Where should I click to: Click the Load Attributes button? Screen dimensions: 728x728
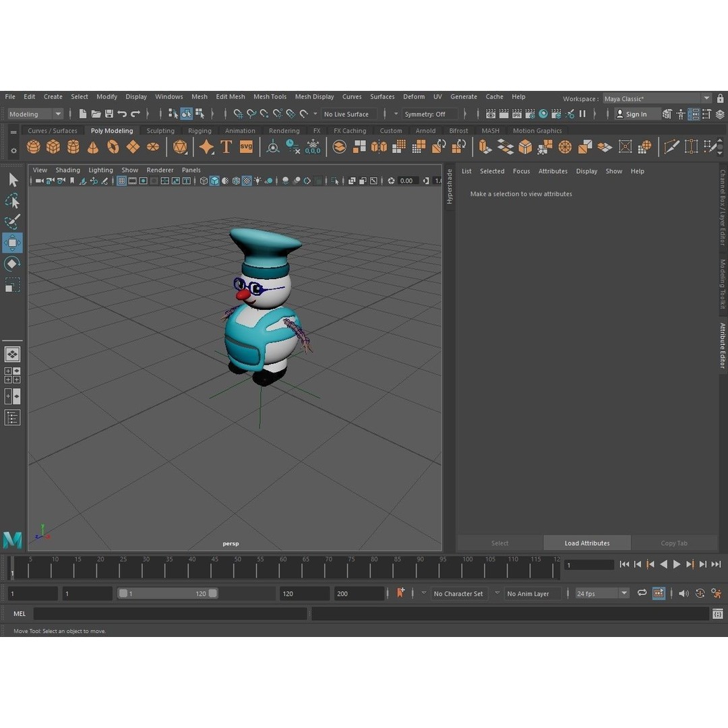[586, 543]
